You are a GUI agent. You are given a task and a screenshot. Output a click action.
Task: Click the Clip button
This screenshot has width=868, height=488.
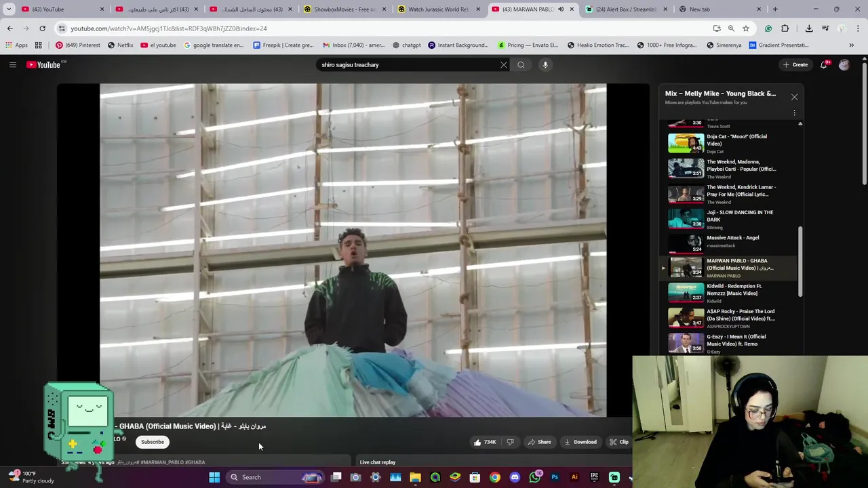[x=618, y=442]
